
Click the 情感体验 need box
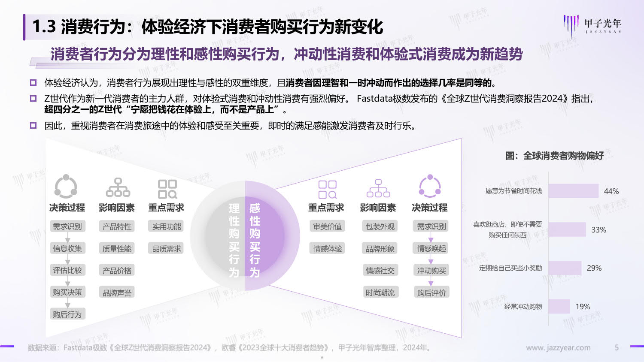[x=328, y=249]
